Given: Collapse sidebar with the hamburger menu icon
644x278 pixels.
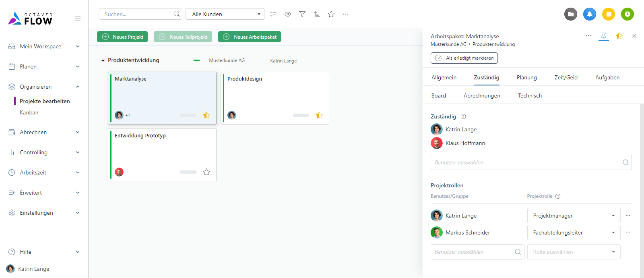Looking at the screenshot, I should pyautogui.click(x=78, y=18).
